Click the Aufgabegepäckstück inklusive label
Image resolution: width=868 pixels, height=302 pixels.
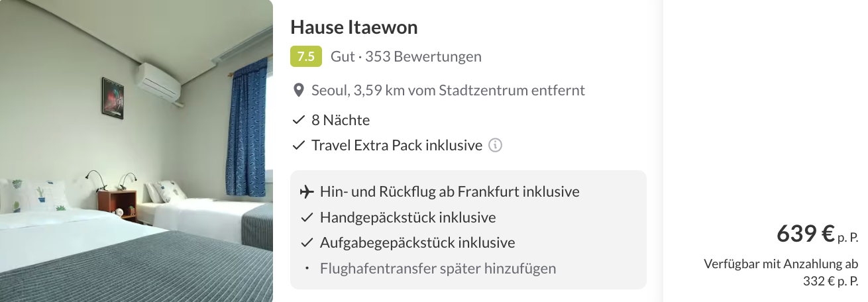click(x=417, y=243)
